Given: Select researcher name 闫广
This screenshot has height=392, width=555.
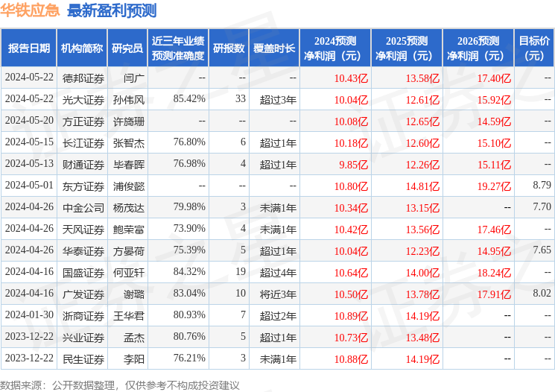Looking at the screenshot, I should click(134, 78).
